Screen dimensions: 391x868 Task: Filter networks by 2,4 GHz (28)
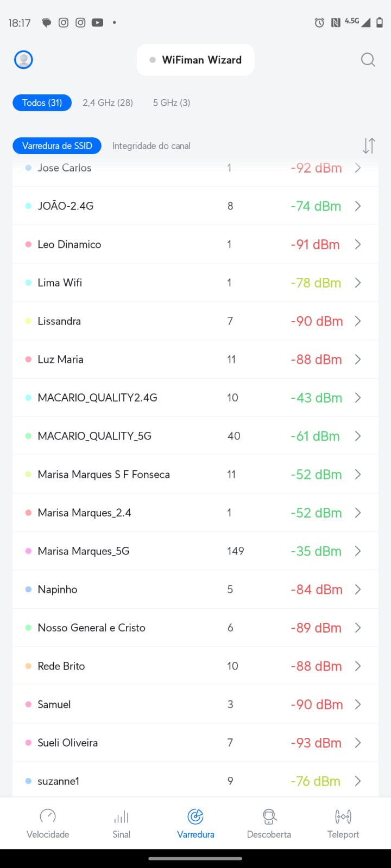pos(108,103)
